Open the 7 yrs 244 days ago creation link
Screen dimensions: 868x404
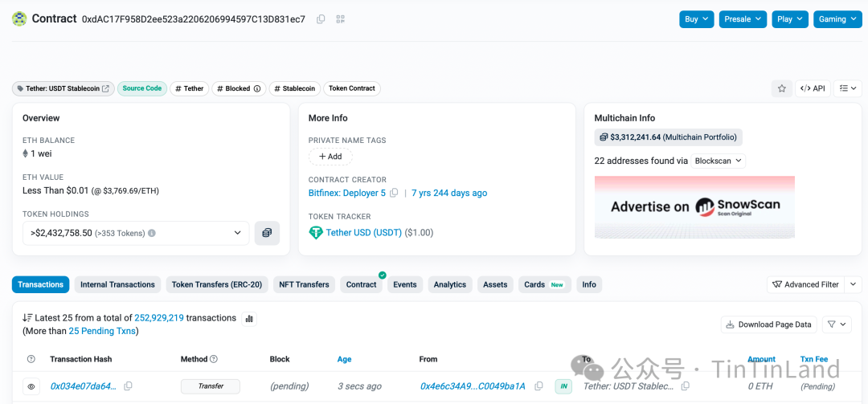pyautogui.click(x=449, y=193)
